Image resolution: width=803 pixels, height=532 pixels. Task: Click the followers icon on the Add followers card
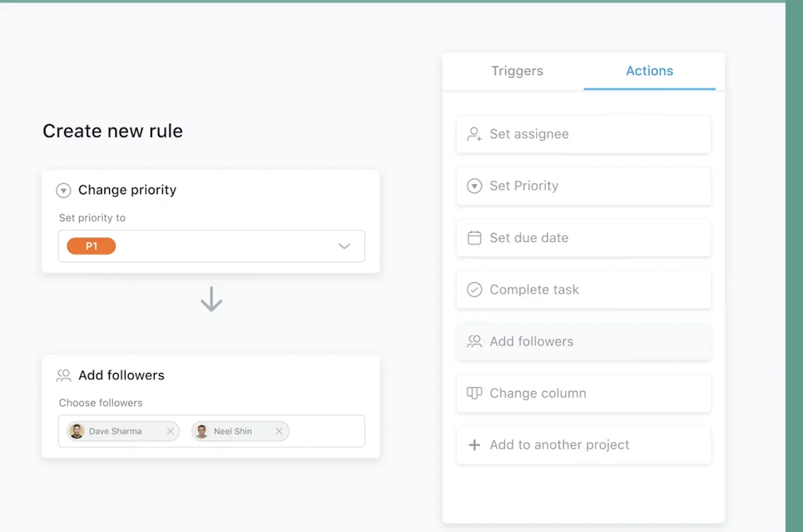click(x=64, y=375)
